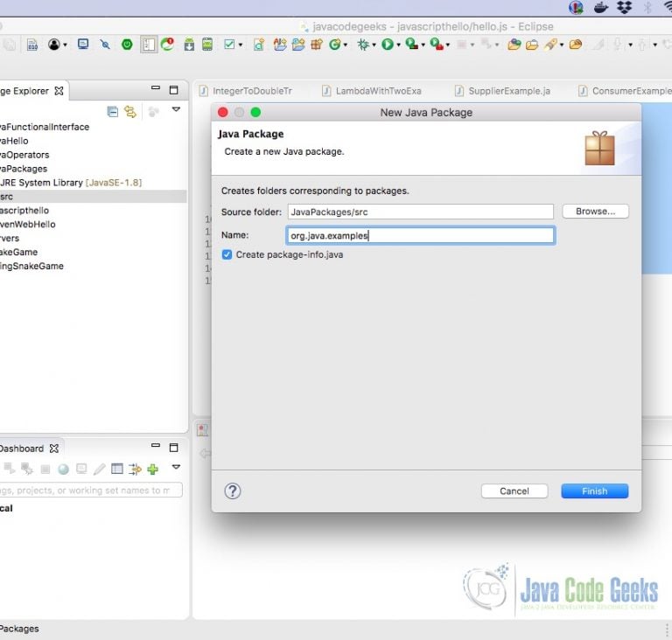Toggle the Create package-info.java checkbox
The image size is (672, 640).
tap(227, 255)
